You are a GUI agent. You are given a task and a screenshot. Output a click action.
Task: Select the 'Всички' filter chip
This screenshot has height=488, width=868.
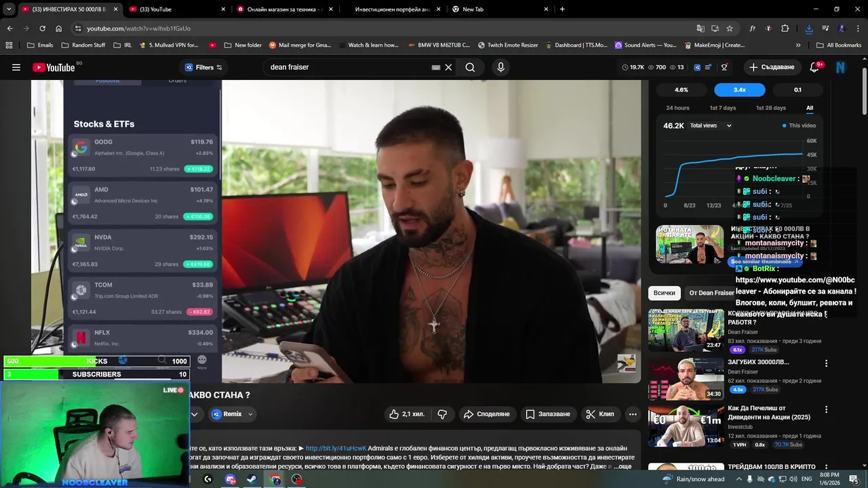pyautogui.click(x=664, y=293)
